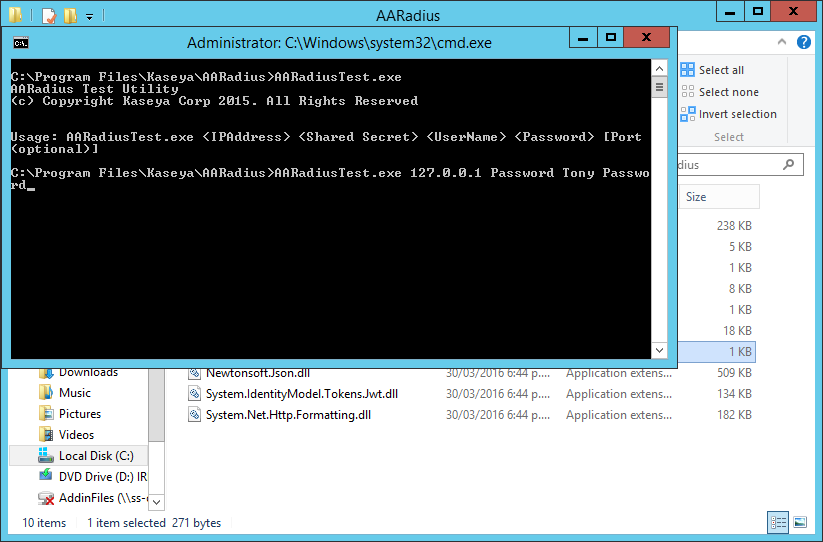Click the Music folder icon
Screen dimensions: 823x542
pyautogui.click(x=46, y=392)
